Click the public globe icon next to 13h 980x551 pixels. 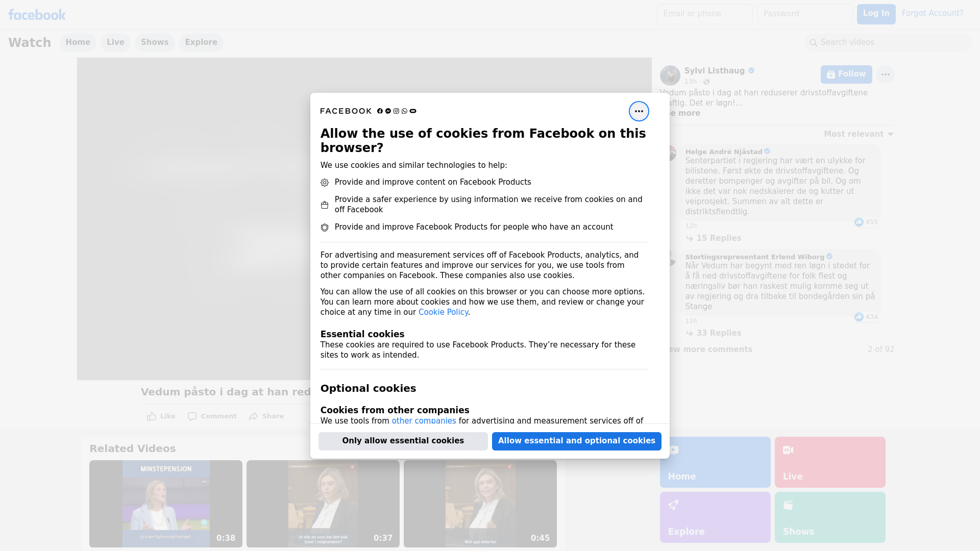click(706, 82)
